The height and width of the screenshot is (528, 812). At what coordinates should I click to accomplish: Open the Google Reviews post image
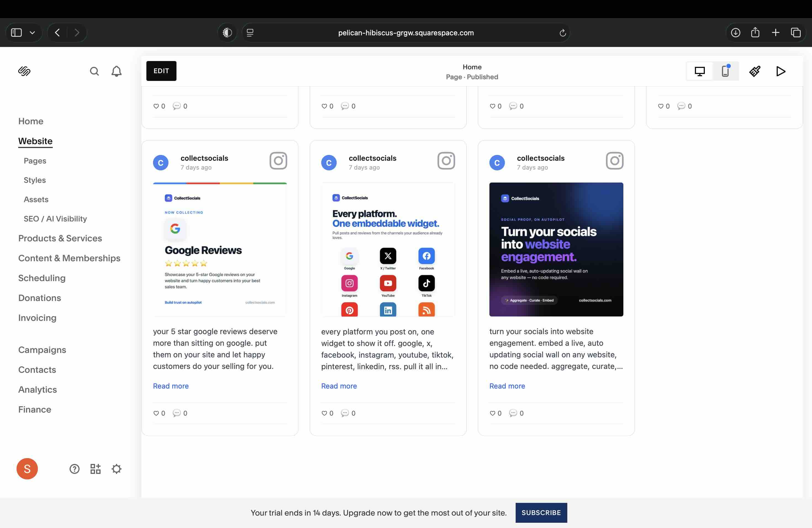[220, 249]
